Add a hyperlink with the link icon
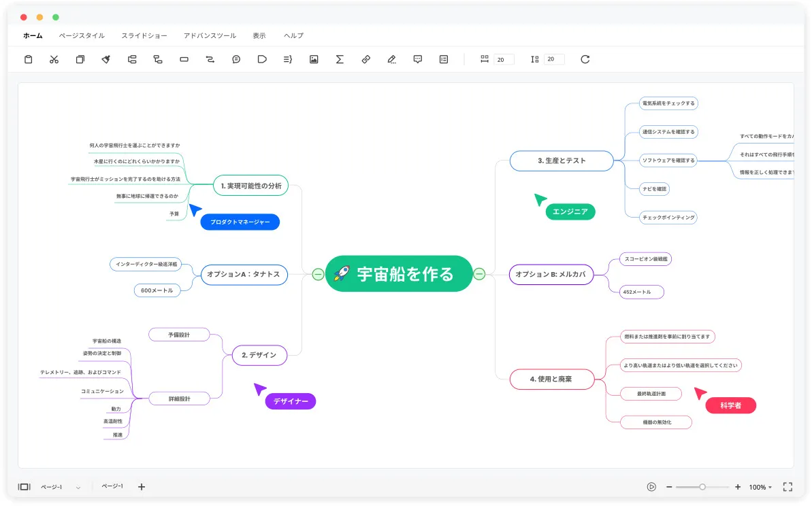Image resolution: width=812 pixels, height=506 pixels. pyautogui.click(x=366, y=59)
